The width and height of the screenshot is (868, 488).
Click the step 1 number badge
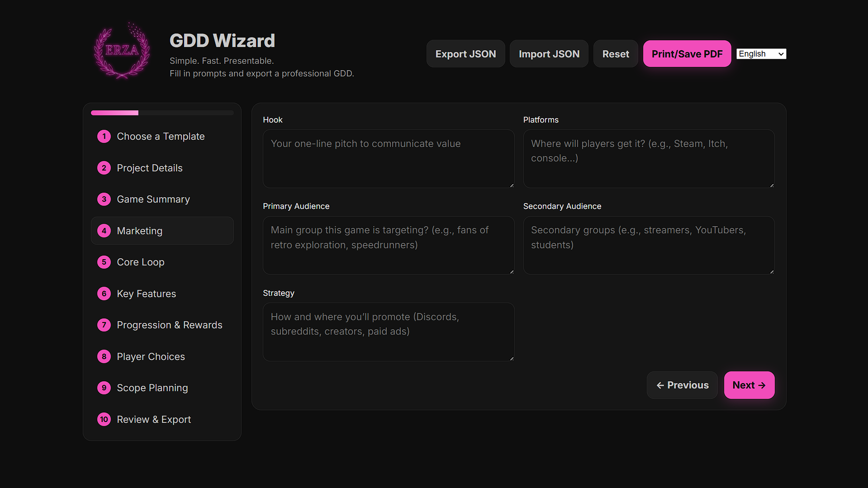[x=104, y=137]
